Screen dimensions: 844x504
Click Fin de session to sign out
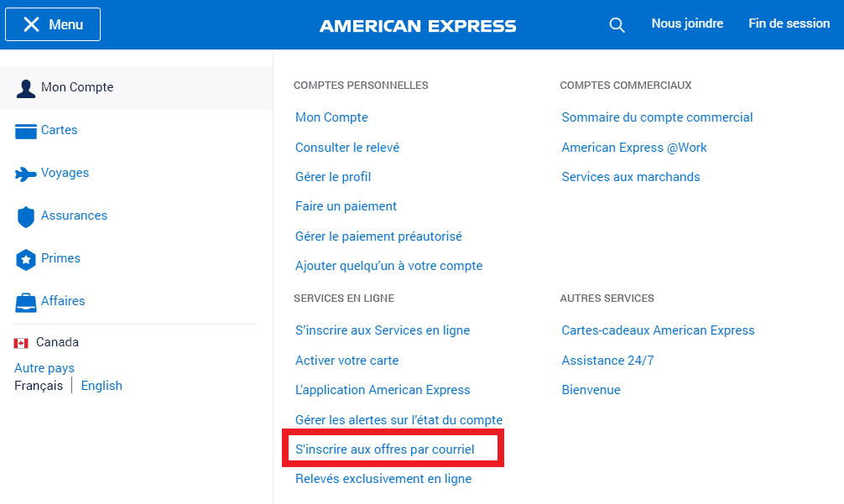click(789, 23)
